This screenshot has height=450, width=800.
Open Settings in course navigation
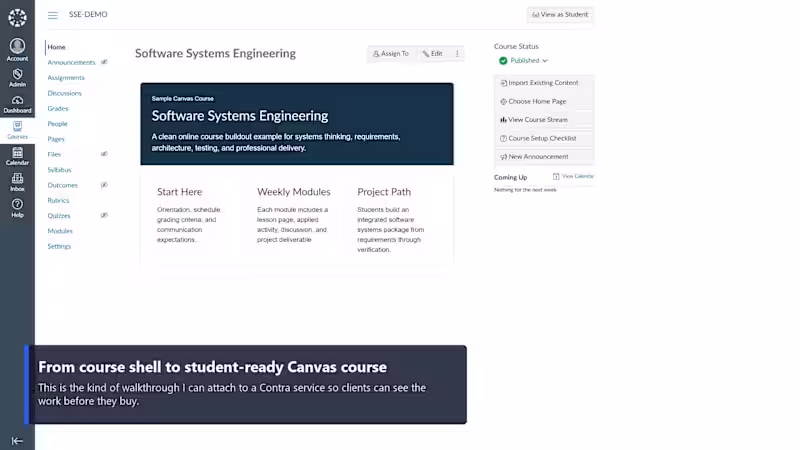59,246
